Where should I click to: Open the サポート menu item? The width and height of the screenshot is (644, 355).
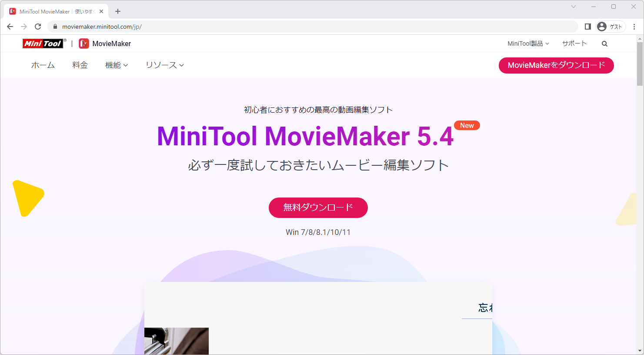[x=574, y=43]
